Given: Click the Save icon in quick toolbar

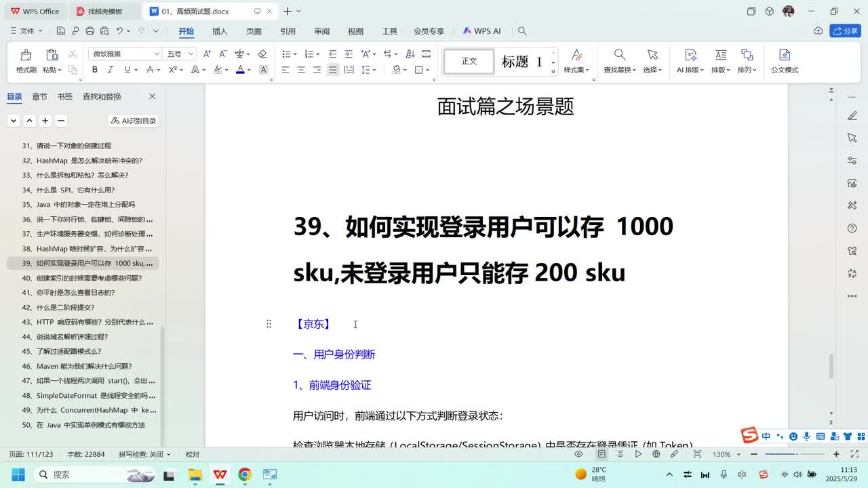Looking at the screenshot, I should coord(61,31).
